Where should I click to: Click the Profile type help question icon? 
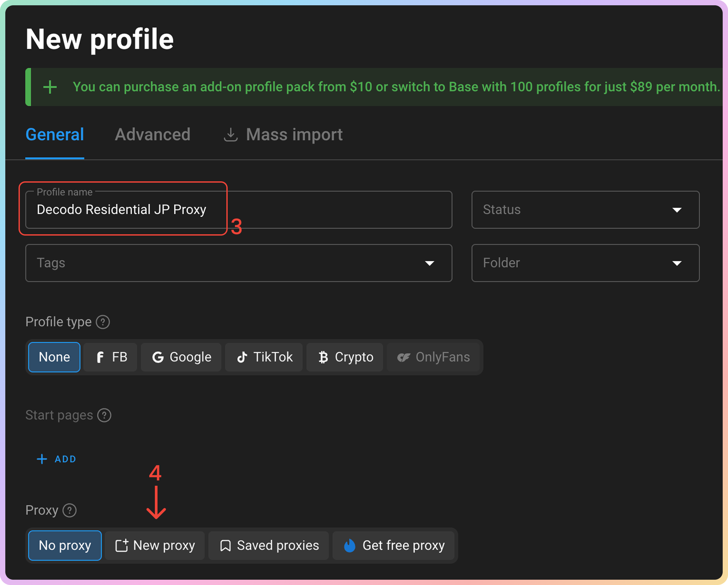(103, 322)
